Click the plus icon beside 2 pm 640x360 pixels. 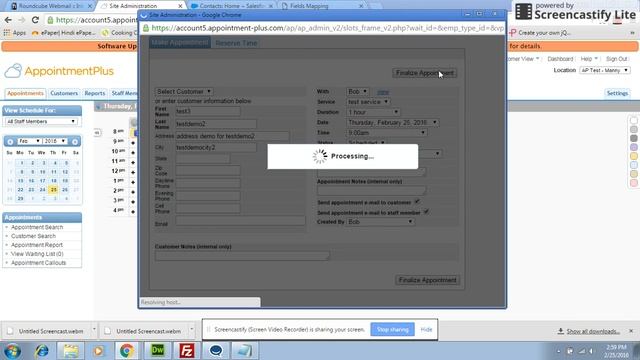[x=133, y=192]
